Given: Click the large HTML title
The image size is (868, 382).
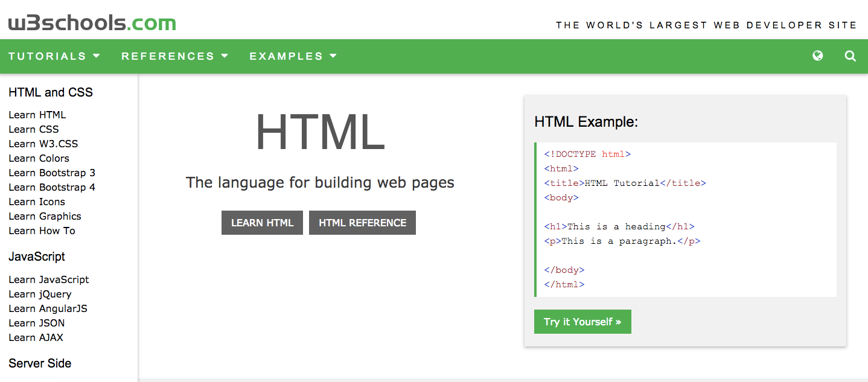Looking at the screenshot, I should coord(320,132).
